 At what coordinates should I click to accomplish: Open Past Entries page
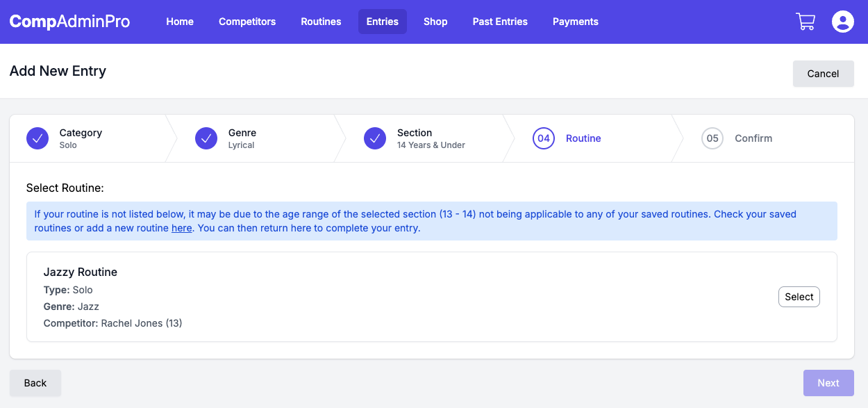[500, 22]
